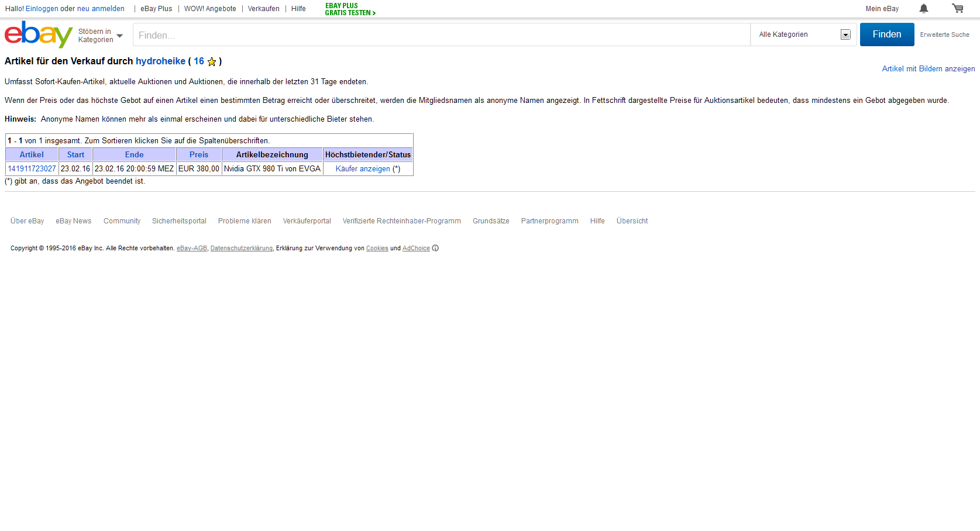The image size is (980, 531).
Task: Click the neu anmelden link
Action: coord(101,9)
